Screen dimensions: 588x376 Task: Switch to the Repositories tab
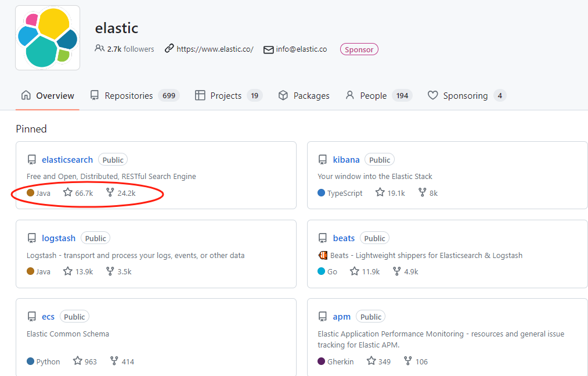(131, 95)
